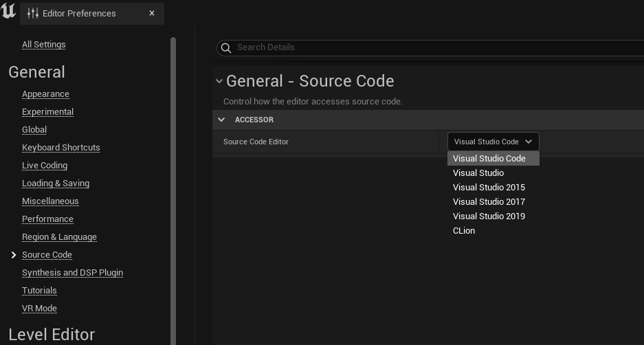This screenshot has height=345, width=644.
Task: Collapse the ACCESSOR category
Action: (221, 120)
